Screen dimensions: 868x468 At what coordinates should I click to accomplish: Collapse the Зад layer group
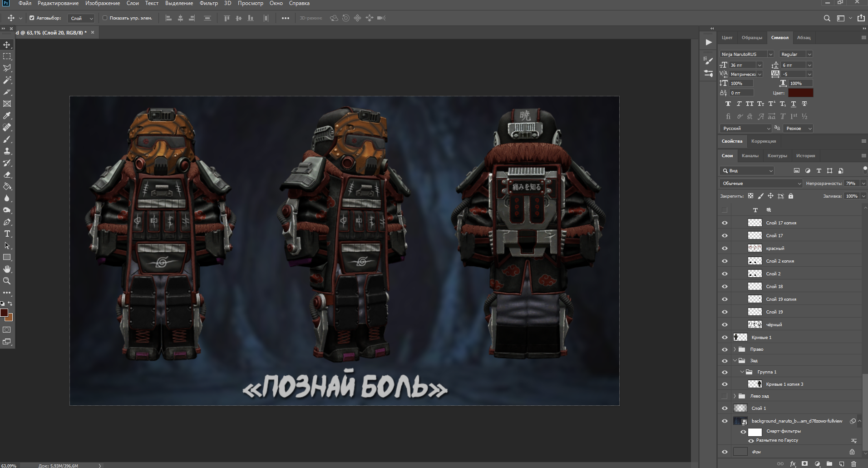pyautogui.click(x=735, y=360)
